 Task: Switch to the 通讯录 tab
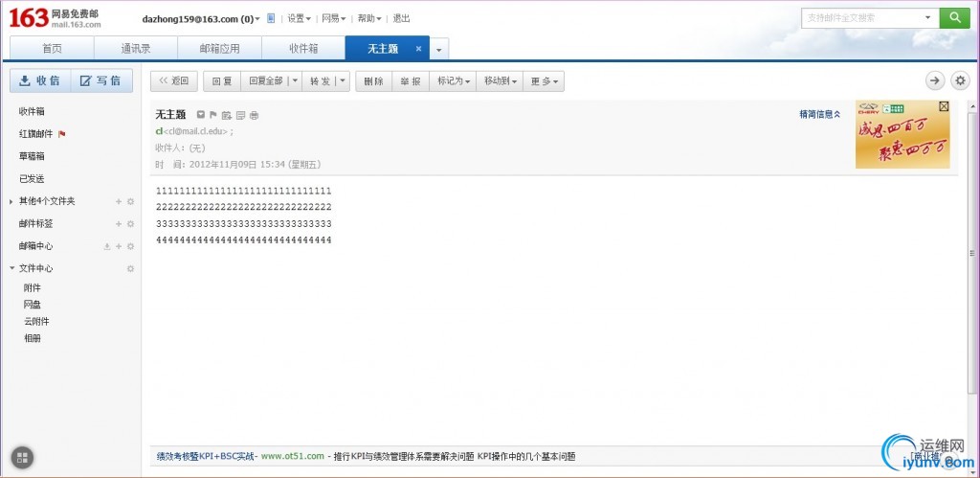click(136, 49)
